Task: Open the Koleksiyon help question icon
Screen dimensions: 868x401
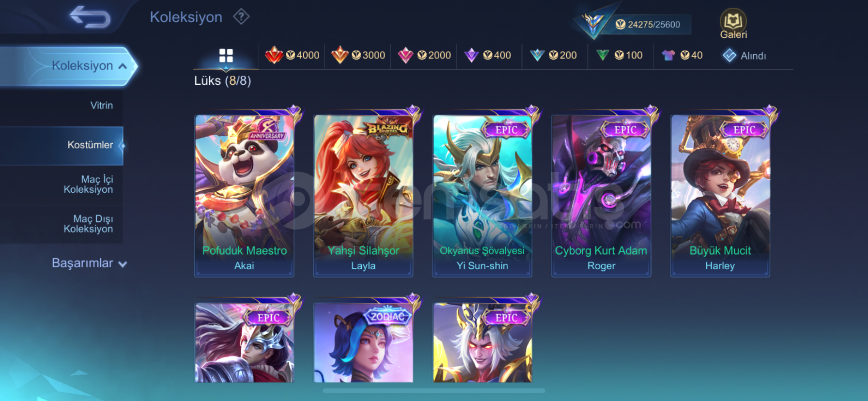Action: point(241,17)
